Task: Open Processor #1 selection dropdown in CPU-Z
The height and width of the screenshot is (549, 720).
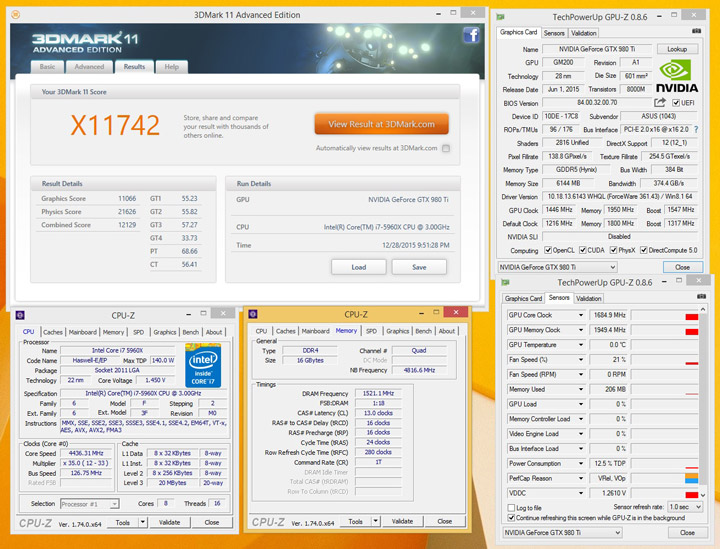Action: click(90, 504)
